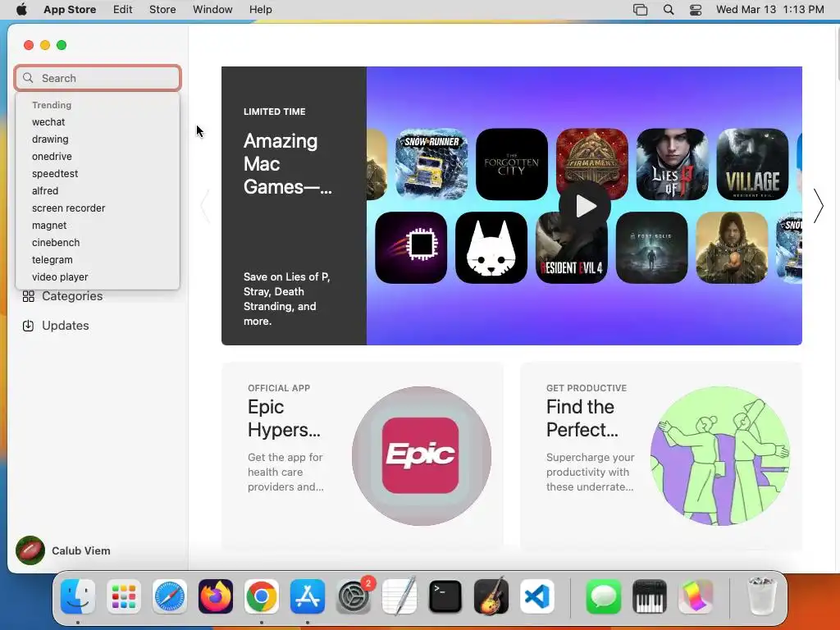Launch Firefox from the Dock

[216, 596]
